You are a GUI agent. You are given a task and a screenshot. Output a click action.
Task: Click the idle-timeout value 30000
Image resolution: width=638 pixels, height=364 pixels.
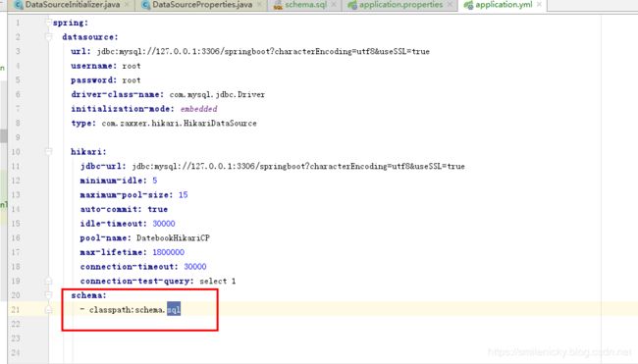tap(164, 224)
